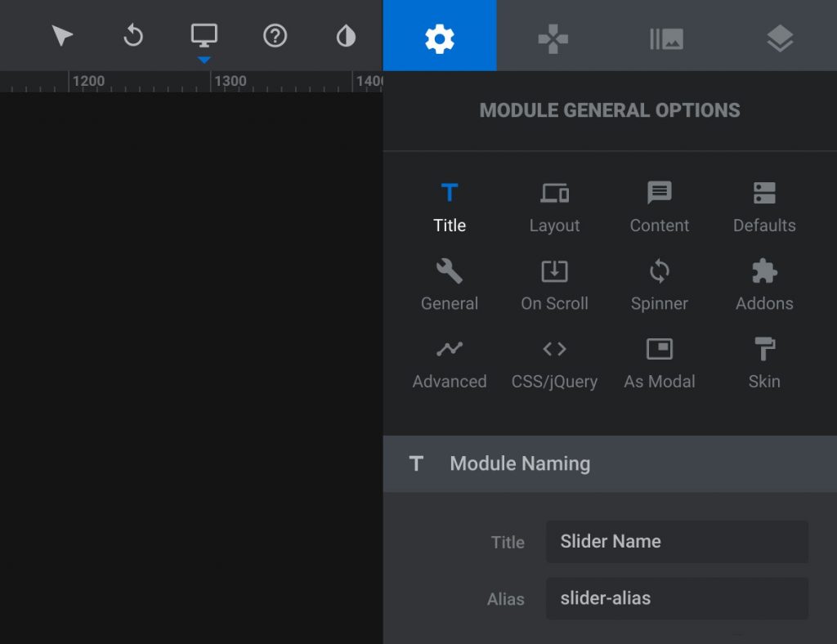Select the arrow selection tool

click(61, 35)
